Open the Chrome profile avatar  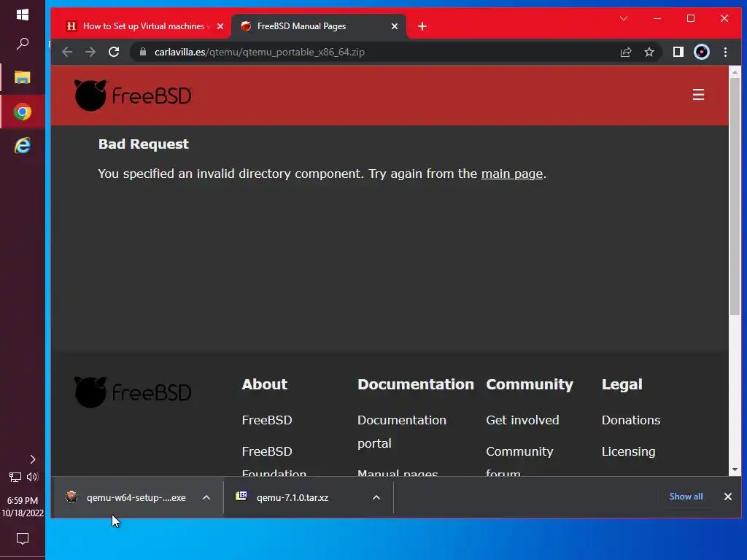tap(701, 52)
